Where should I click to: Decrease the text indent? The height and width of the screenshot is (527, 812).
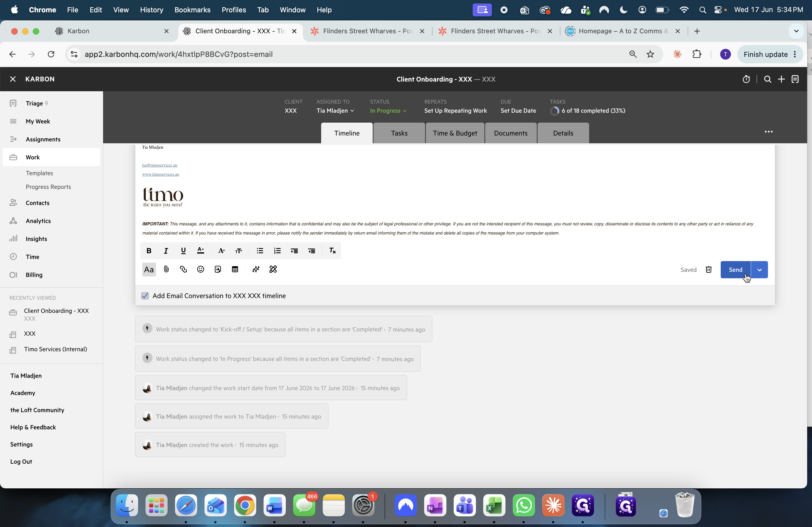click(x=311, y=251)
